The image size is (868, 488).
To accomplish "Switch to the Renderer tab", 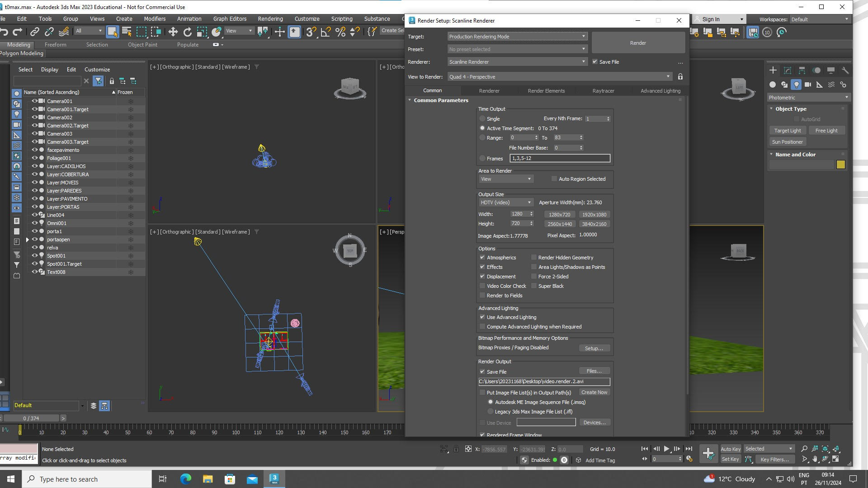I will coord(489,91).
